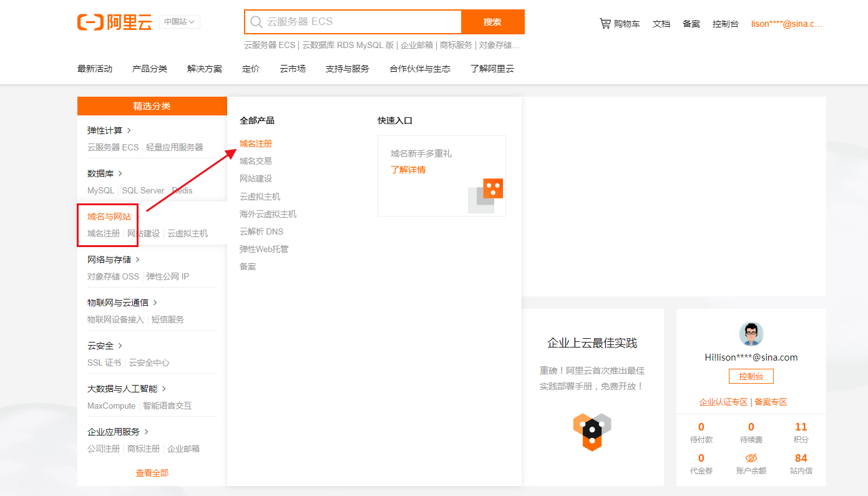Select the 云市场 menu item

292,69
